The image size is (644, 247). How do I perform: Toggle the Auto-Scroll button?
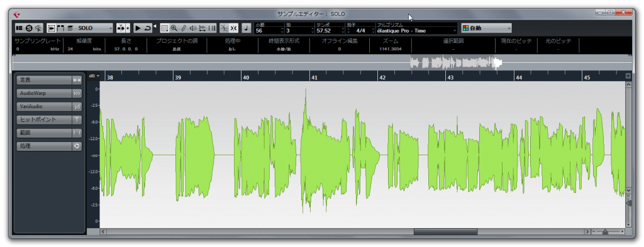121,28
